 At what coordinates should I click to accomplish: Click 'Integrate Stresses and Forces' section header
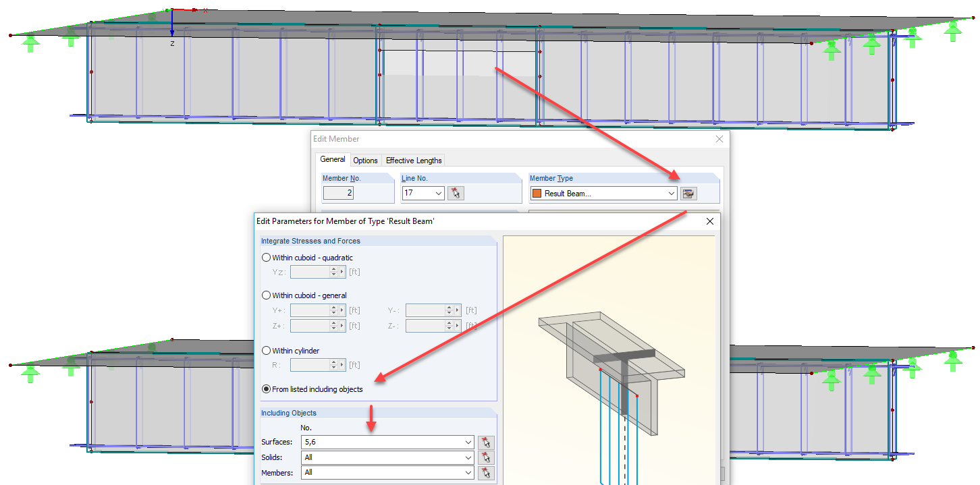coord(310,241)
